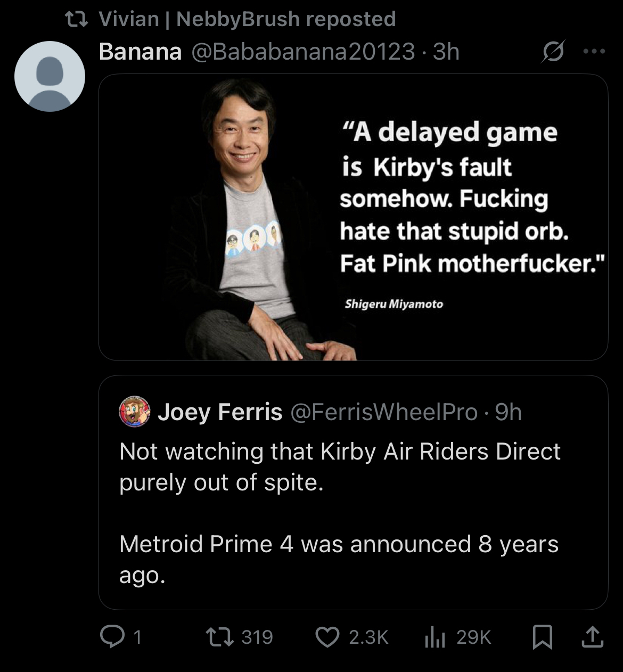
Task: Click the Banana display name
Action: tap(140, 52)
